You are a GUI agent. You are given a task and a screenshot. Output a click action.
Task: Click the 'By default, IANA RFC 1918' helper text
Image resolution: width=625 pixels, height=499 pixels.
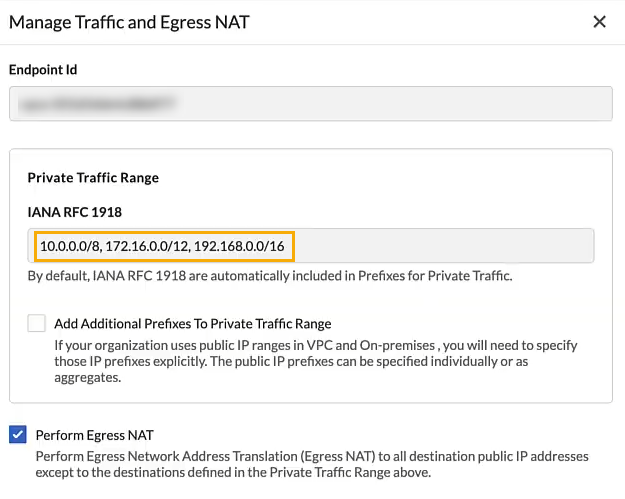pyautogui.click(x=269, y=275)
